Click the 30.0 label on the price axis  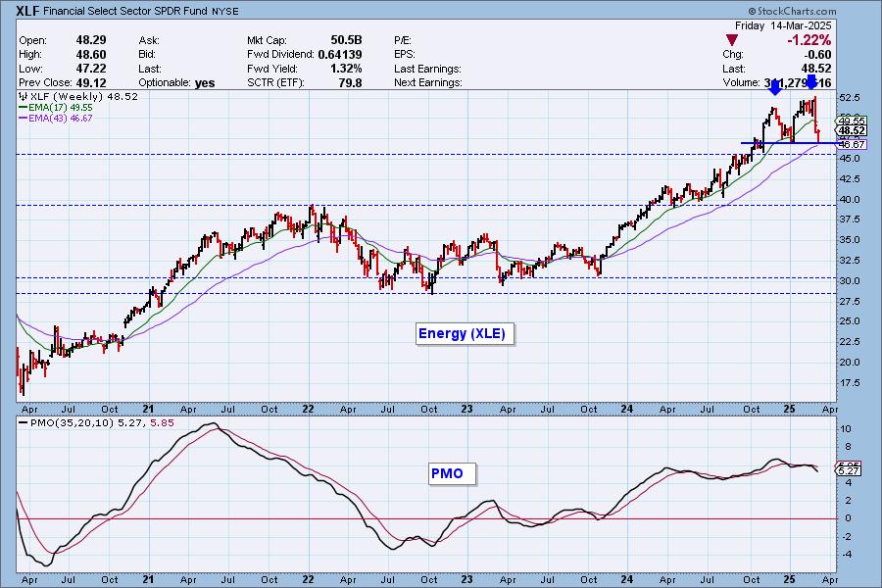pyautogui.click(x=850, y=281)
